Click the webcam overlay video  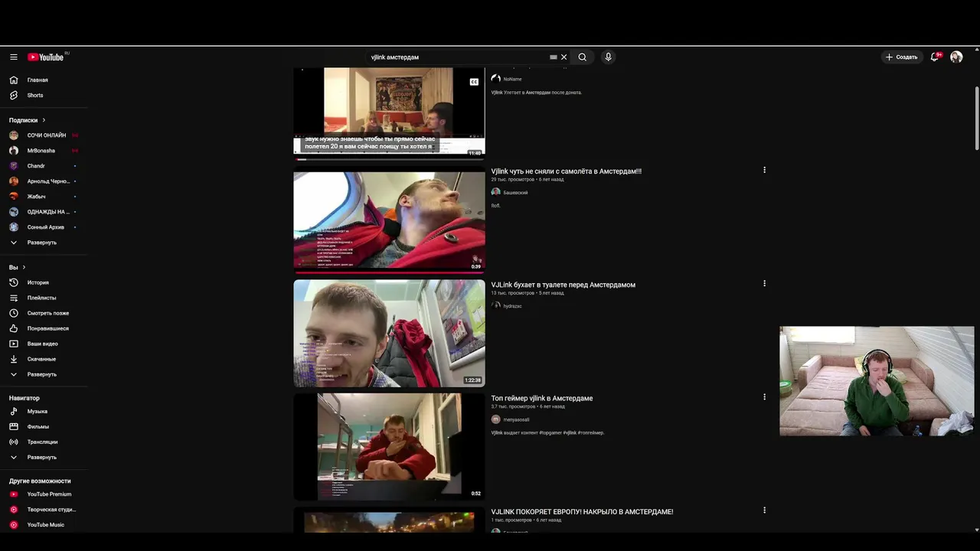pyautogui.click(x=877, y=381)
